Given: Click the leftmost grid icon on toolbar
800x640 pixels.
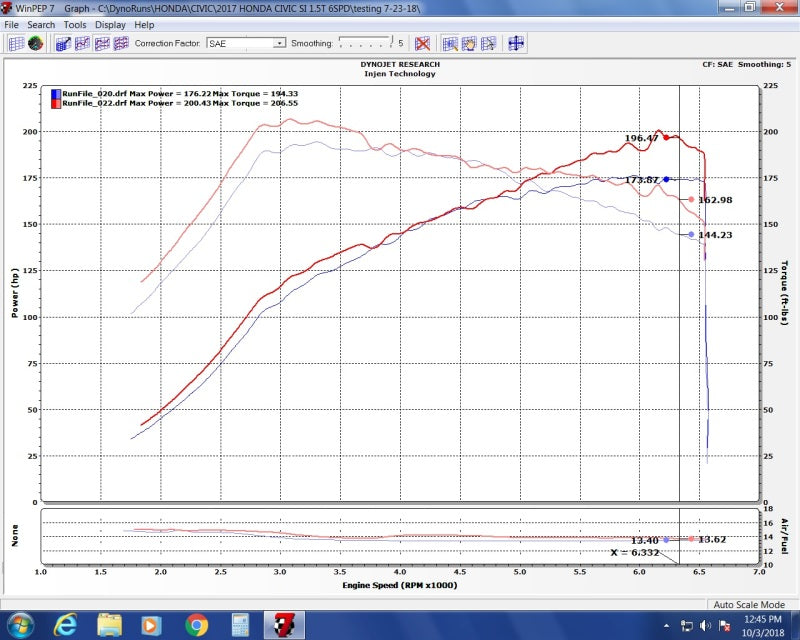Looking at the screenshot, I should click(x=17, y=42).
